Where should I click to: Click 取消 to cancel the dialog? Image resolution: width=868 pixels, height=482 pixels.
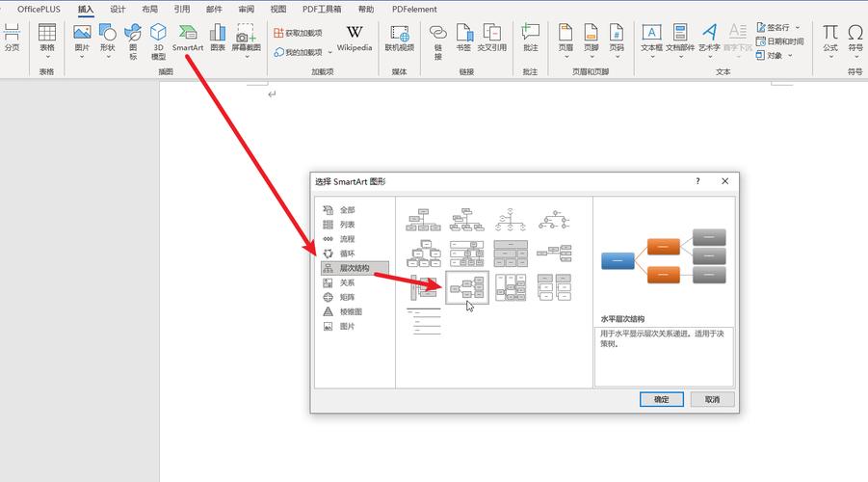(x=712, y=399)
